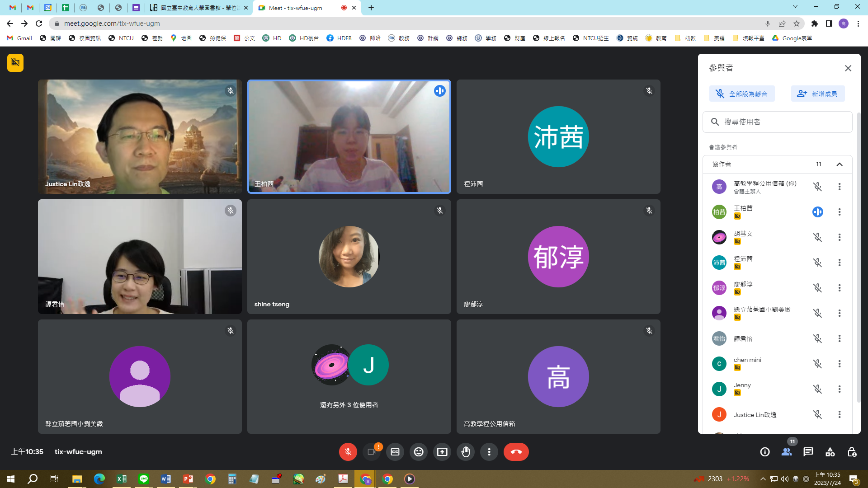Open the NTCU bookmark

[x=121, y=38]
